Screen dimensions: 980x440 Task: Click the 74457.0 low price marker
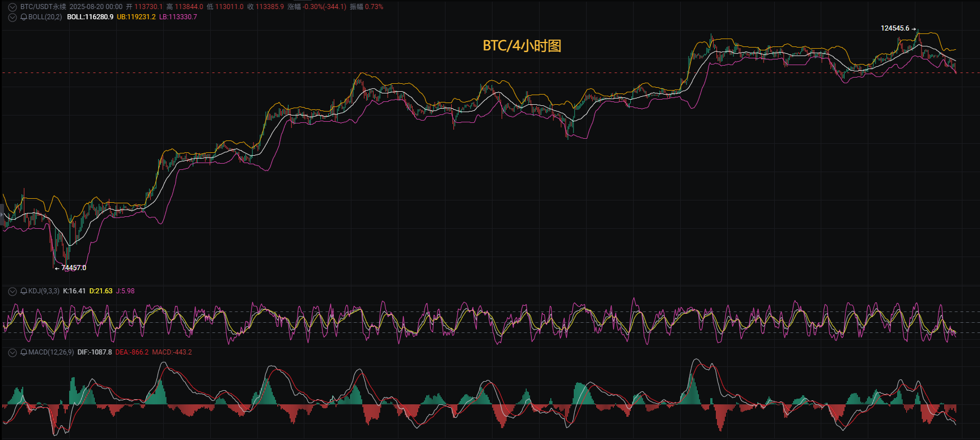74,268
